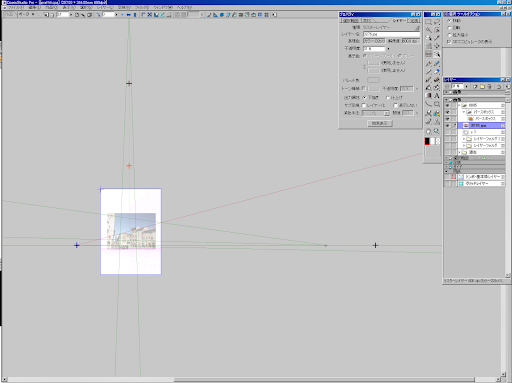This screenshot has width=512, height=383.
Task: Open the ヘルプ (Help) menu
Action: [184, 7]
